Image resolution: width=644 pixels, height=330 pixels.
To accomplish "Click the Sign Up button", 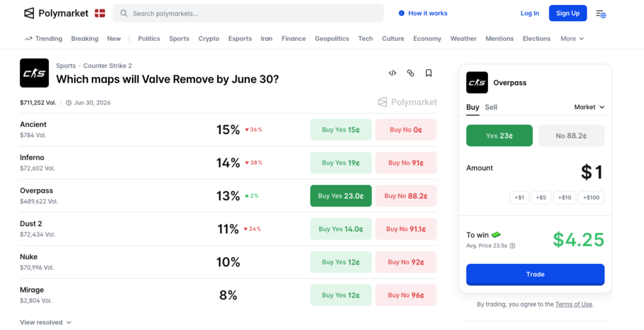I will tap(568, 13).
